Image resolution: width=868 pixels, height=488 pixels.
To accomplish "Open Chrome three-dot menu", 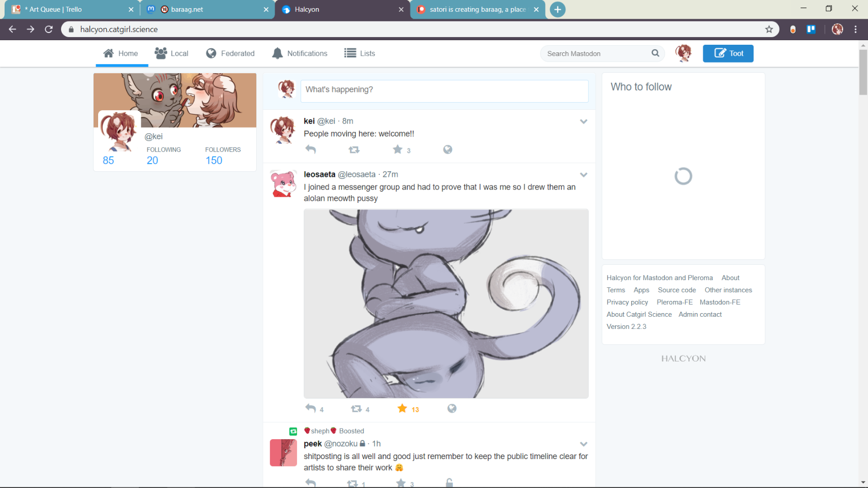I will pyautogui.click(x=856, y=29).
